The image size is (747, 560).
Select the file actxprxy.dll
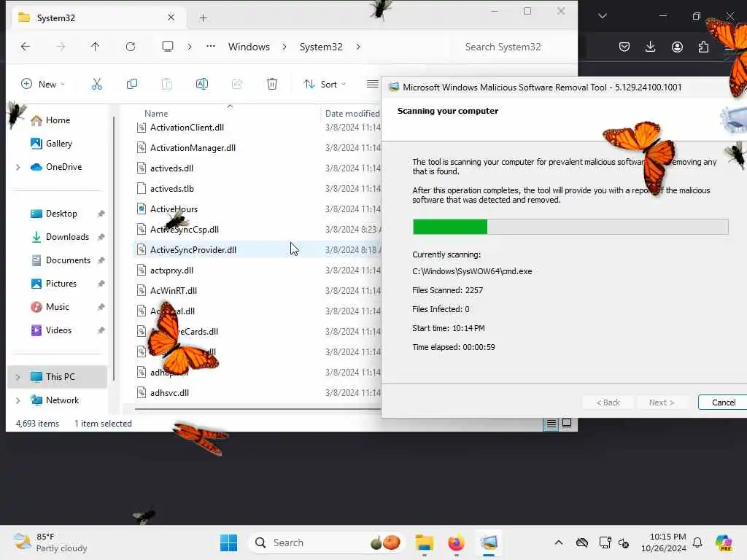coord(171,271)
